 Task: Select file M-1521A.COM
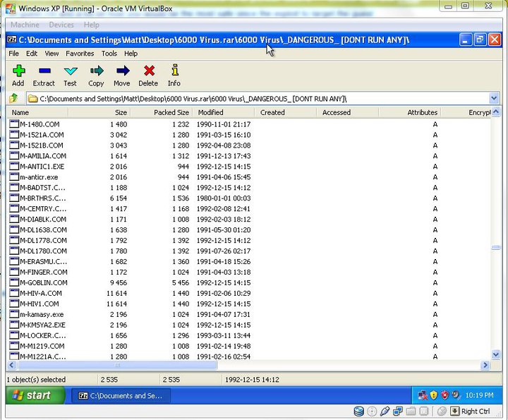click(42, 135)
